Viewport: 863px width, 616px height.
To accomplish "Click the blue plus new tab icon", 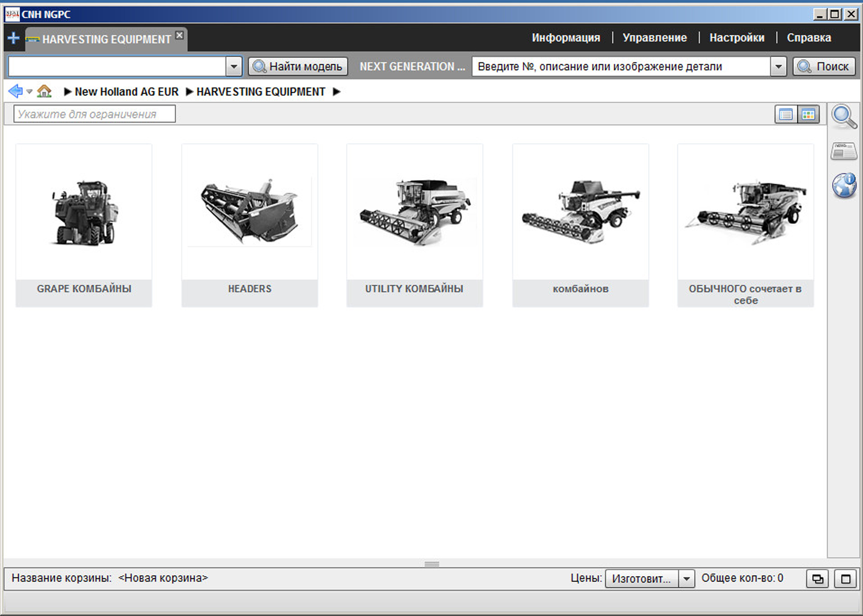I will (13, 38).
